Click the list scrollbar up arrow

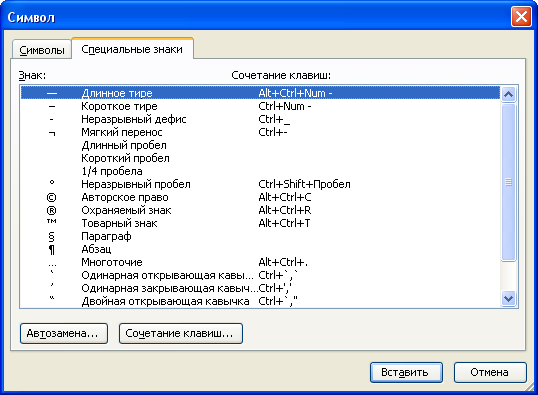tap(508, 94)
